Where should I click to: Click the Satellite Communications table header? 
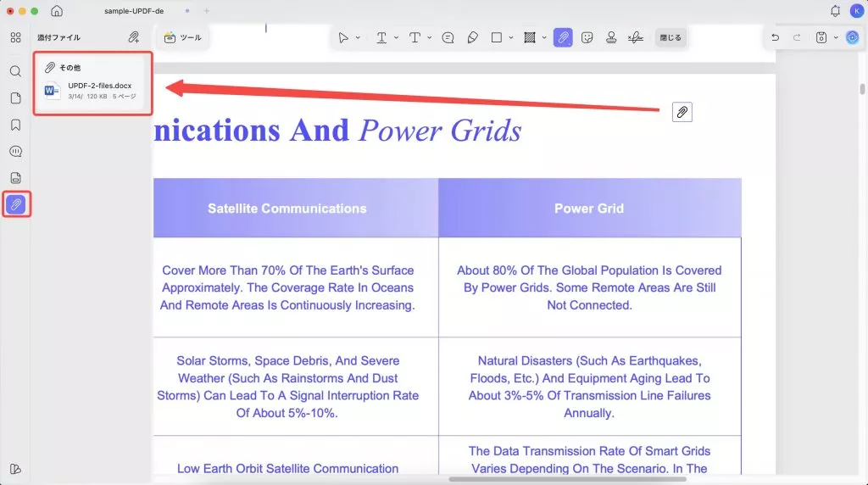(x=296, y=209)
